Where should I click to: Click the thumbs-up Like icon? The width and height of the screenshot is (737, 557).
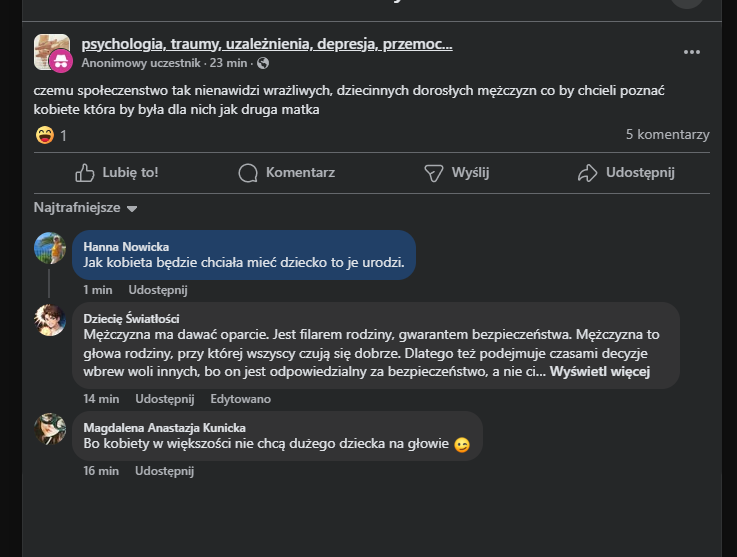pos(85,173)
